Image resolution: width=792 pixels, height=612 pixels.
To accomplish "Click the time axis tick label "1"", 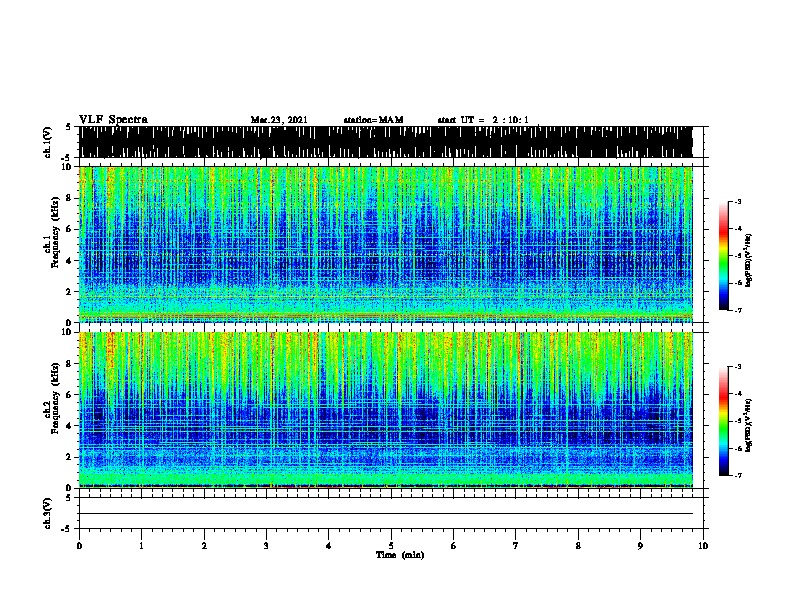I will click(141, 546).
